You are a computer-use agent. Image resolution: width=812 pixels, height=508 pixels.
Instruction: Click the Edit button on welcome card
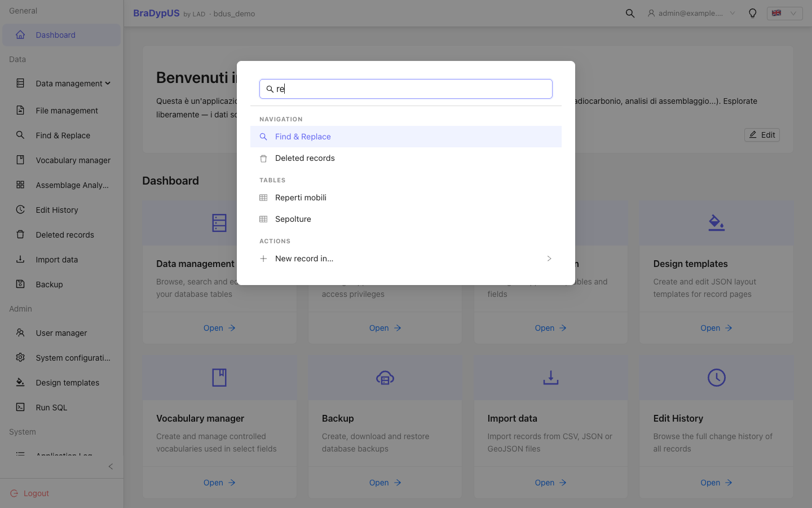(x=762, y=135)
